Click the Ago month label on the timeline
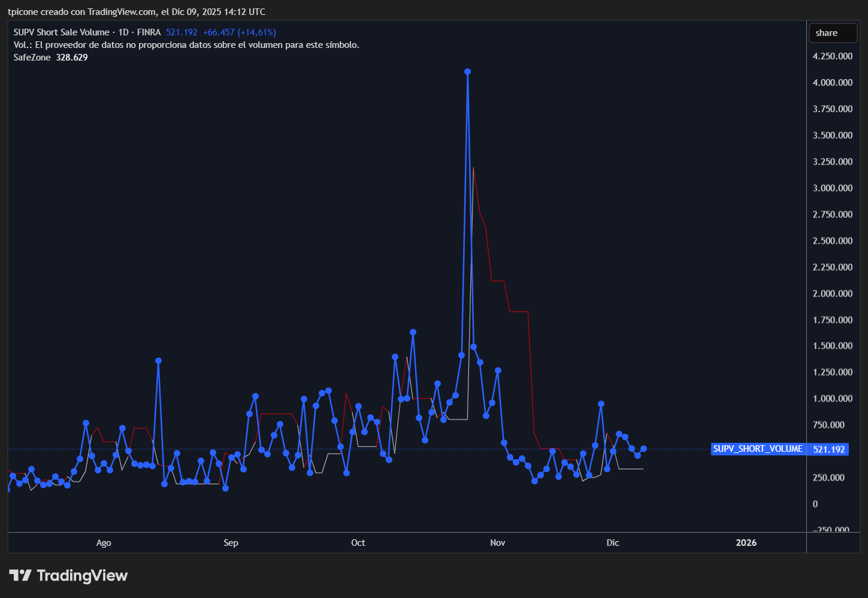 click(x=103, y=542)
